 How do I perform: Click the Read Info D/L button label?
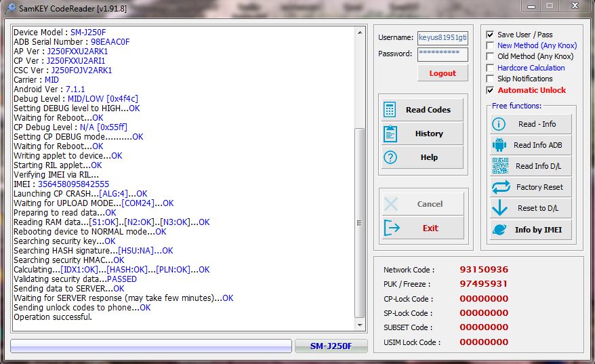pyautogui.click(x=538, y=166)
